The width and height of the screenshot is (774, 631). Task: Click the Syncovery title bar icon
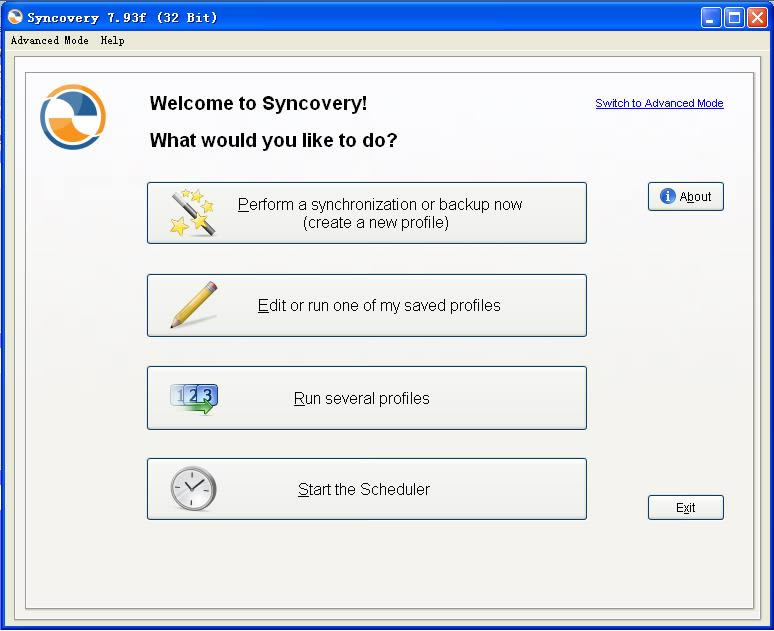pos(15,17)
